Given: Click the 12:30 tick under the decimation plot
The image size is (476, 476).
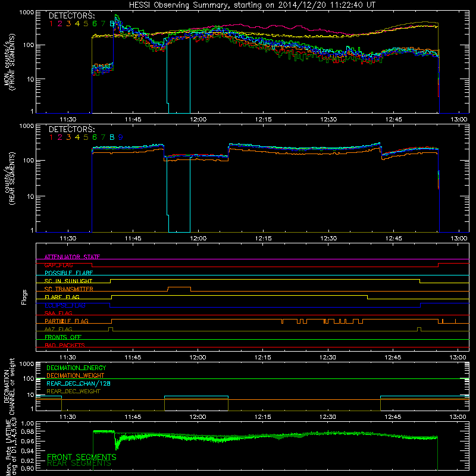Looking at the screenshot, I should [328, 417].
